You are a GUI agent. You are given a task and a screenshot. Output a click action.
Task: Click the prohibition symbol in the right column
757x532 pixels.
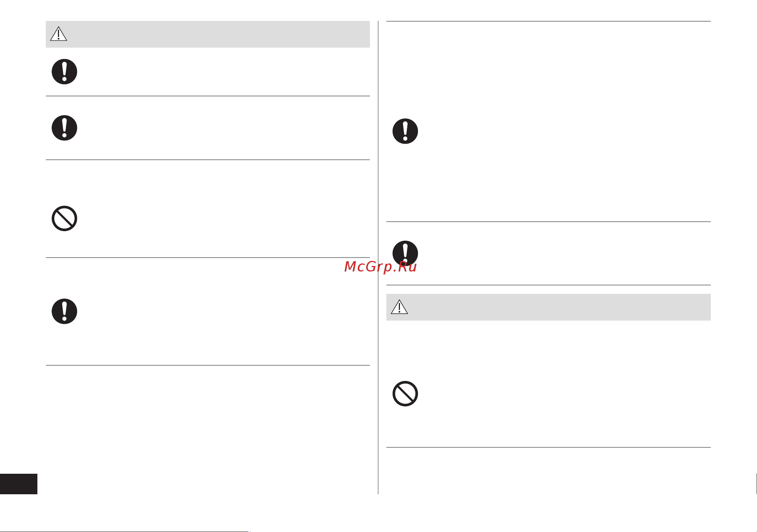coord(405,394)
